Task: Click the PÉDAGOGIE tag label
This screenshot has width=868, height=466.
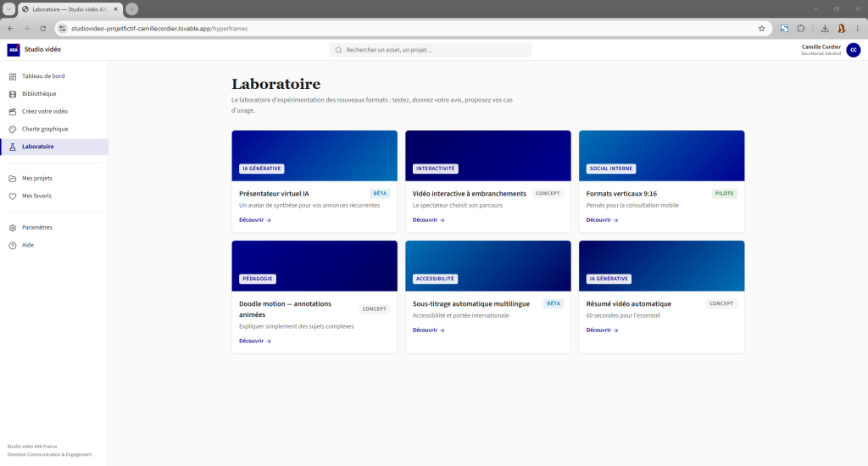Action: [258, 279]
